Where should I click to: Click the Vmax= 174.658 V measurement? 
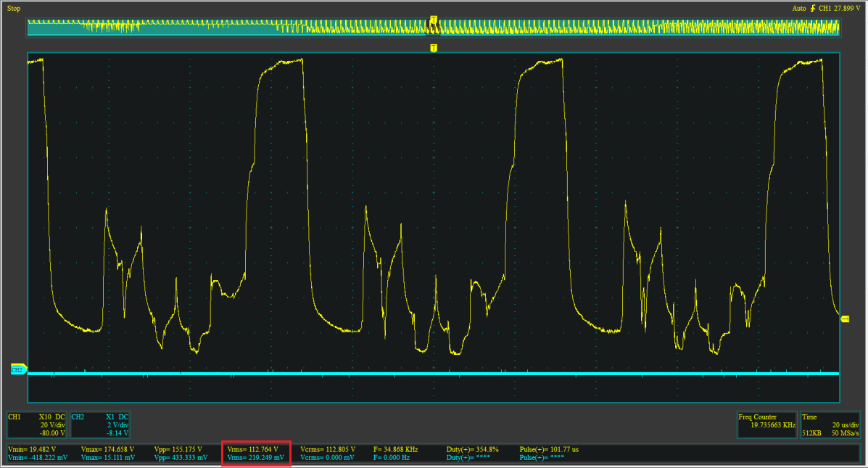coord(107,449)
